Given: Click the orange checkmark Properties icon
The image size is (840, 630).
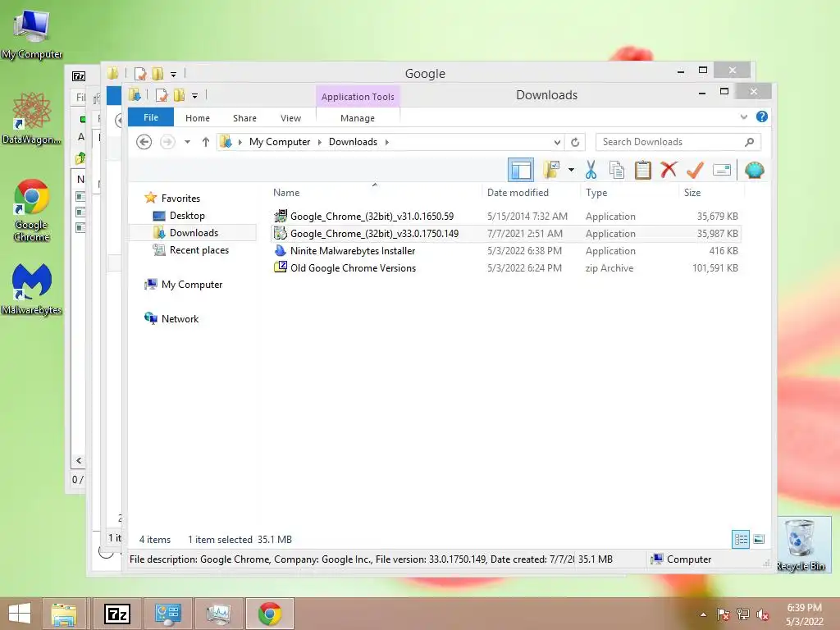Looking at the screenshot, I should (695, 171).
